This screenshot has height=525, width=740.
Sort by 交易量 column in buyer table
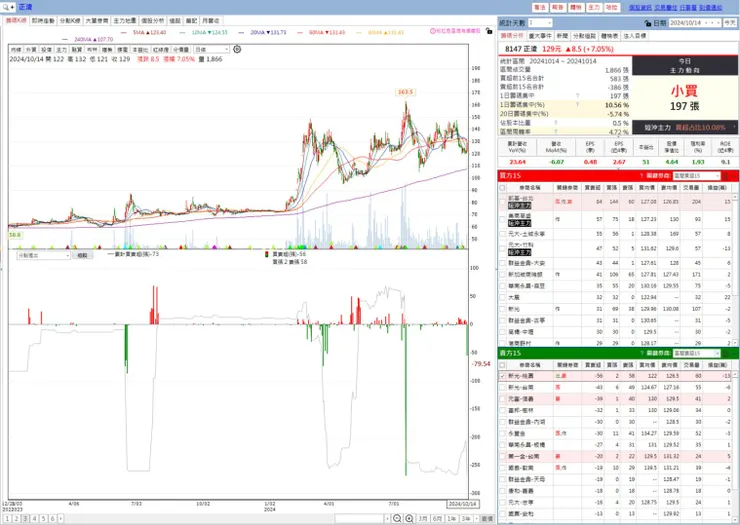point(691,187)
